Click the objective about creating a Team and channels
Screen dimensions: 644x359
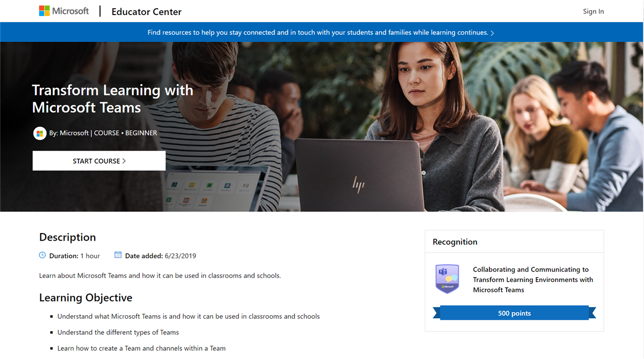141,348
